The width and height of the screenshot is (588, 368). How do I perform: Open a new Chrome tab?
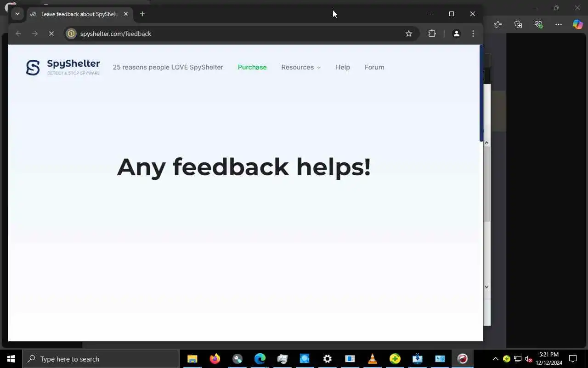click(x=142, y=14)
